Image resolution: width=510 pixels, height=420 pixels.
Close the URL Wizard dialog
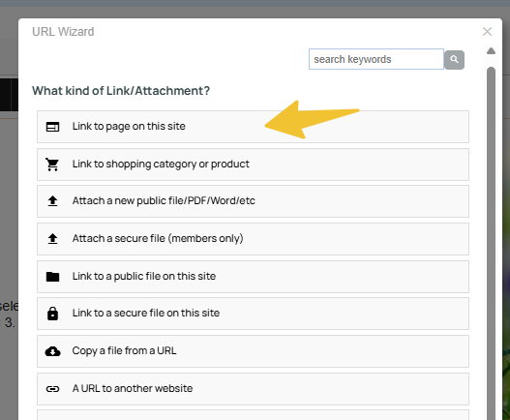(x=487, y=32)
